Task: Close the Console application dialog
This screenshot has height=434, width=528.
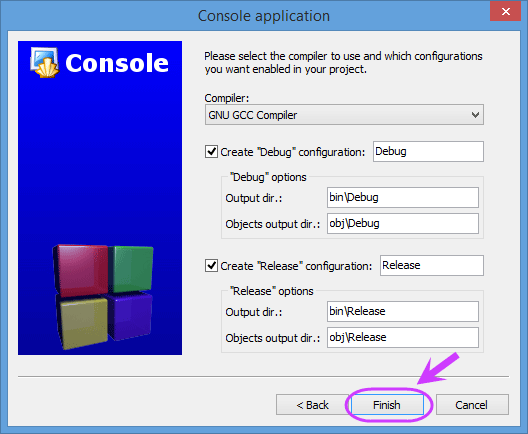Action: click(505, 11)
